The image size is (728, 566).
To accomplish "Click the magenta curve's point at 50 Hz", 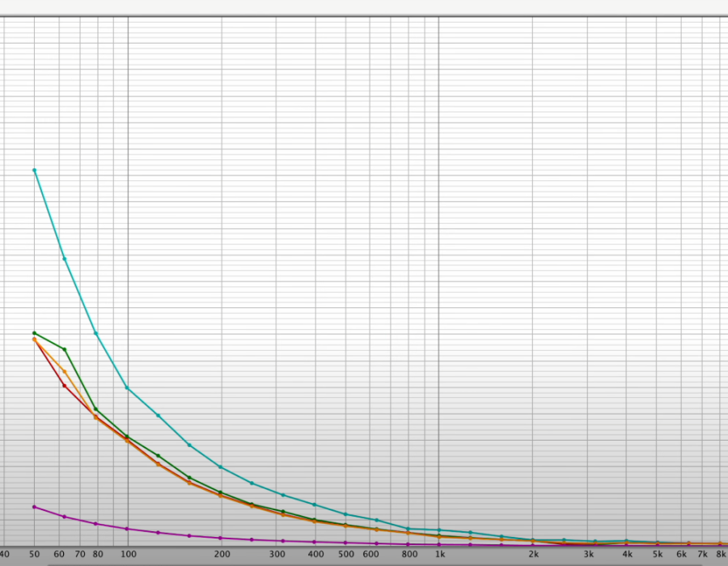I will (x=34, y=507).
